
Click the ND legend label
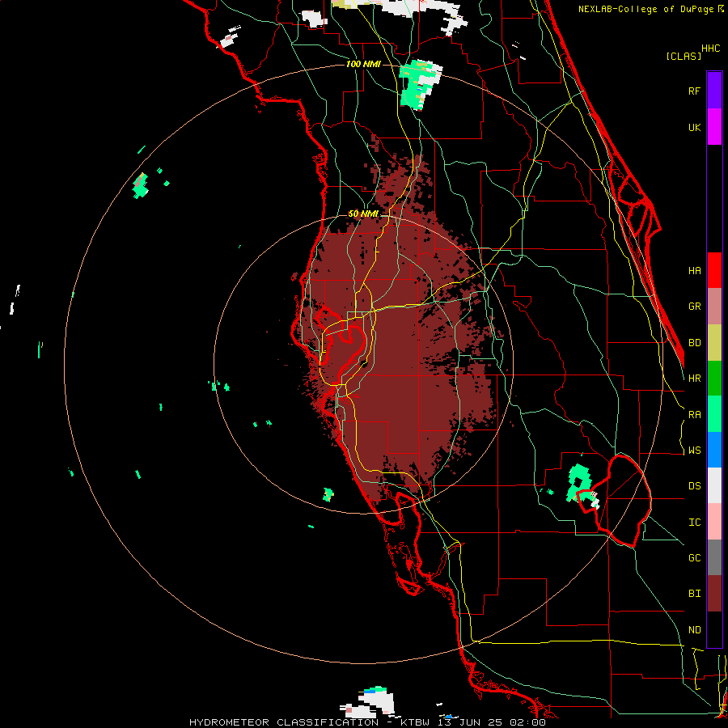pyautogui.click(x=694, y=630)
